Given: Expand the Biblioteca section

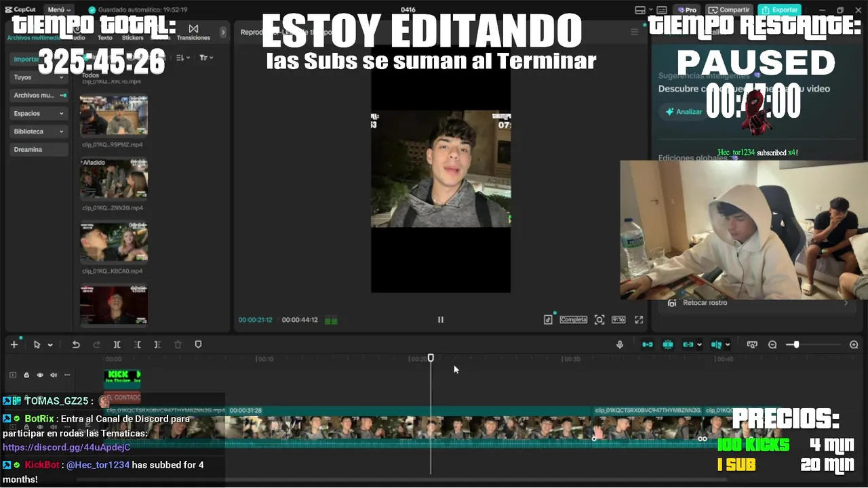Looking at the screenshot, I should point(39,131).
